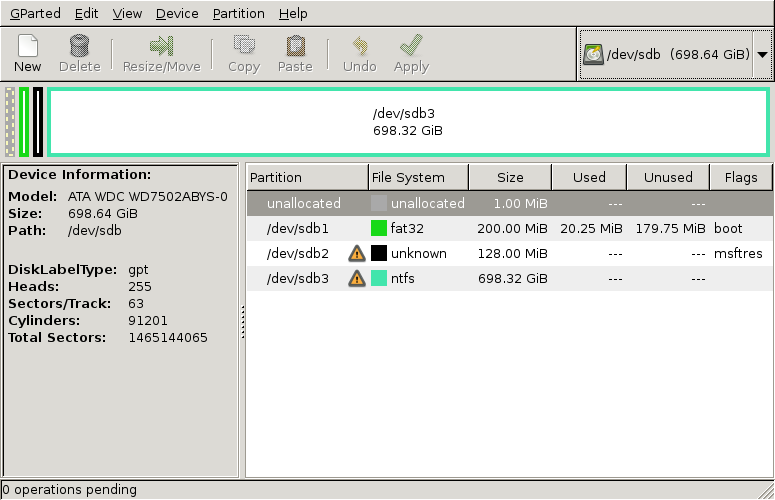Click the 1.00 MiB size cell

pyautogui.click(x=520, y=204)
